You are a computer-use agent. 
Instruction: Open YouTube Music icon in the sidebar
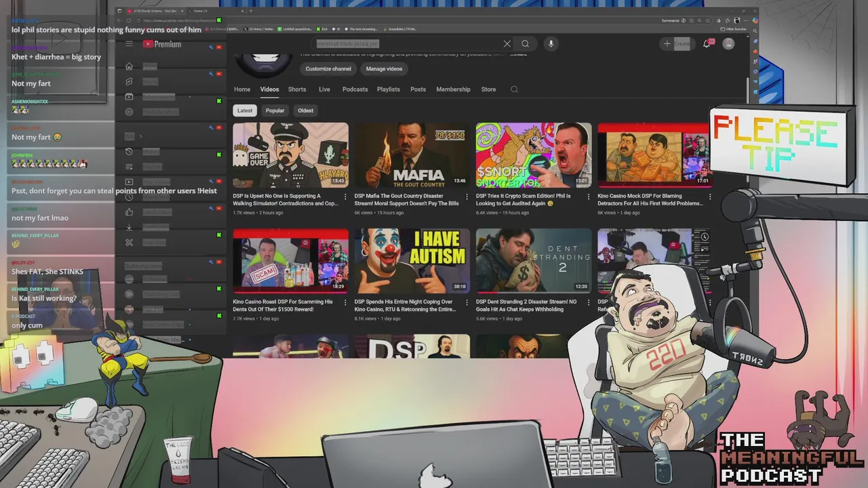(129, 112)
